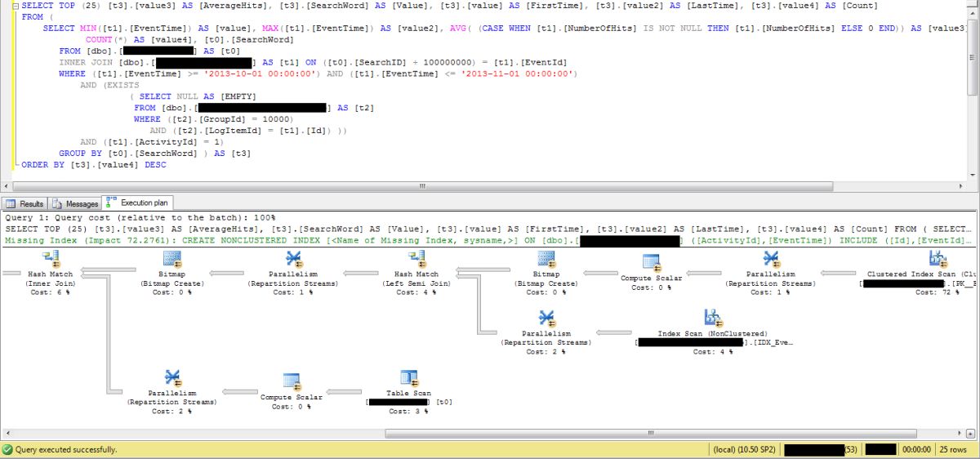Click the 'Query 1: Query cost' header line
Image resolution: width=980 pixels, height=459 pixels.
[x=140, y=218]
